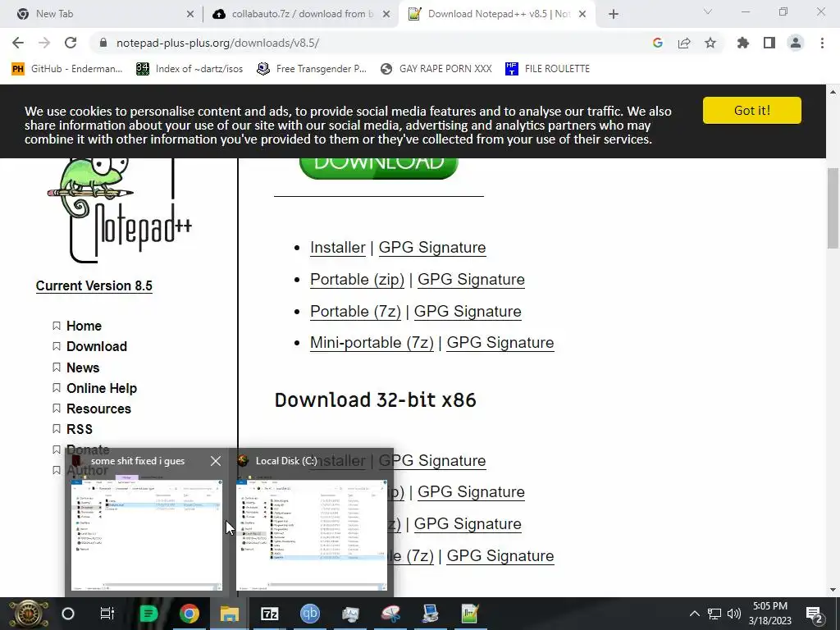
Task: Click the Installer link above the 32-bit heading
Action: (x=337, y=248)
